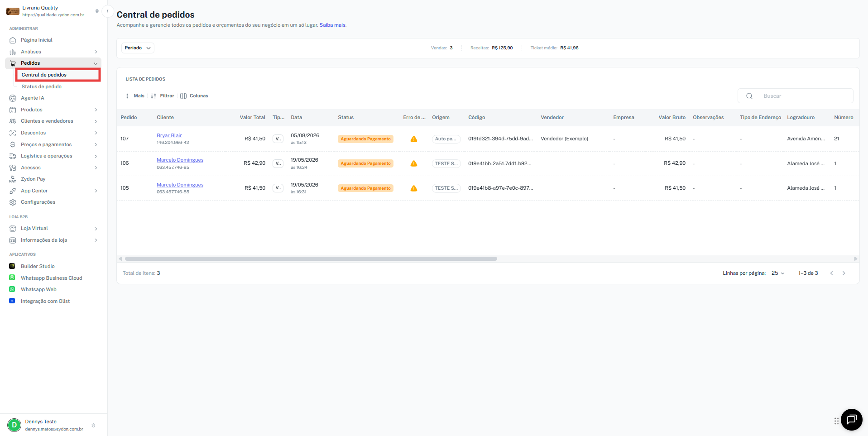The height and width of the screenshot is (436, 868).
Task: Click Aguardando Pagamento status of order 107
Action: (365, 139)
